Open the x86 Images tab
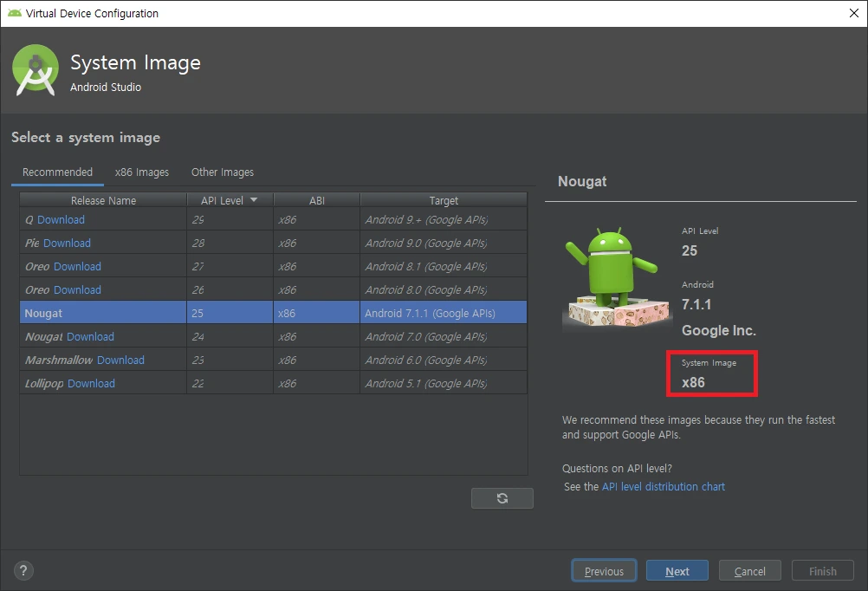 point(142,172)
